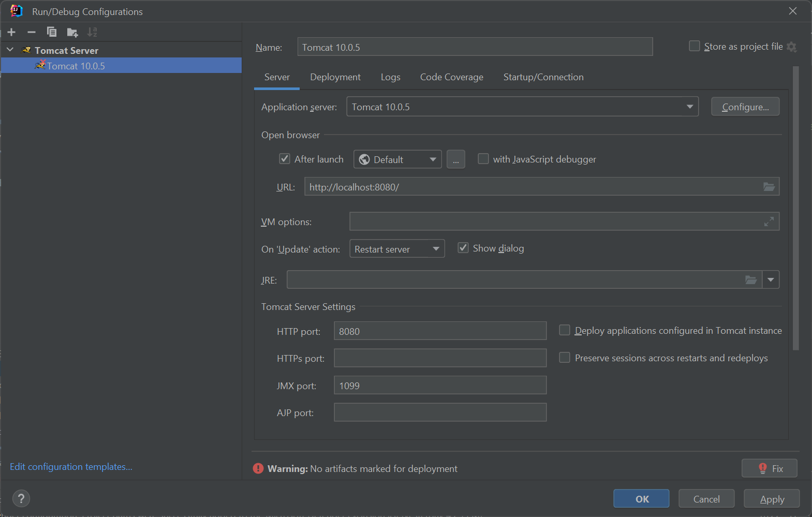
Task: Click the Copy Configuration icon
Action: [52, 32]
